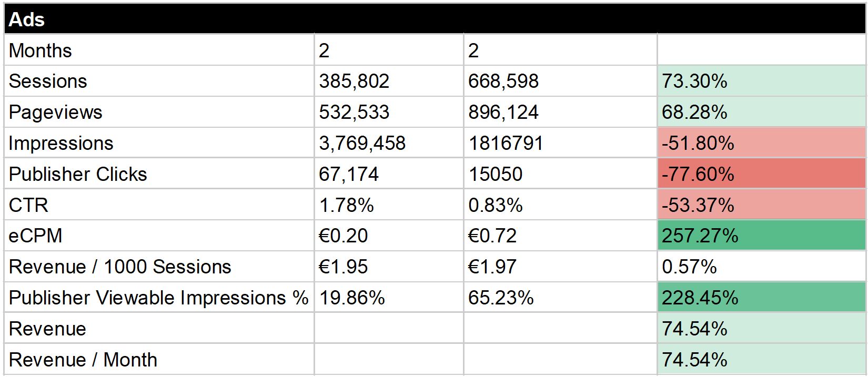Click the Revenue / Month label
Image resolution: width=868 pixels, height=377 pixels.
pos(83,360)
